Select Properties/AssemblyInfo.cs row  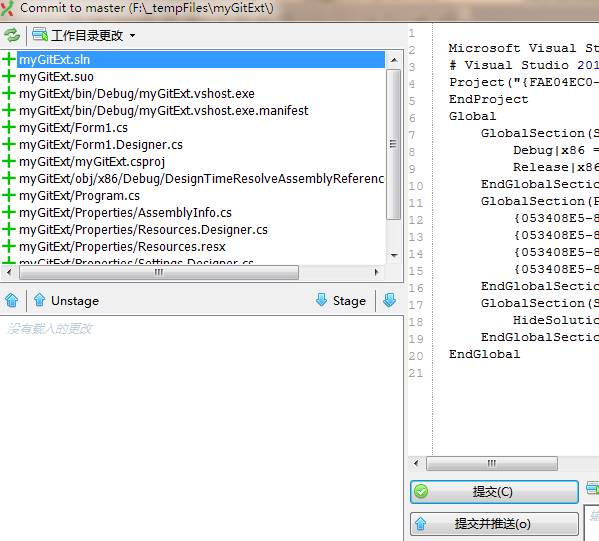201,212
